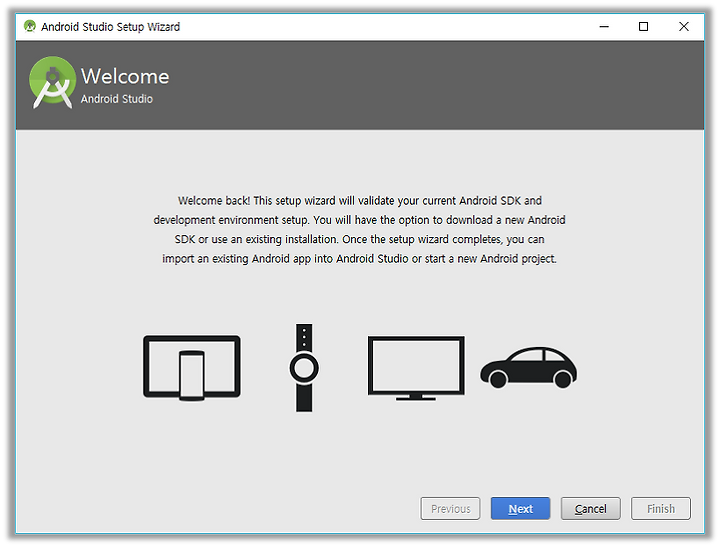Click the Cancel button
The width and height of the screenshot is (720, 547).
pyautogui.click(x=591, y=508)
